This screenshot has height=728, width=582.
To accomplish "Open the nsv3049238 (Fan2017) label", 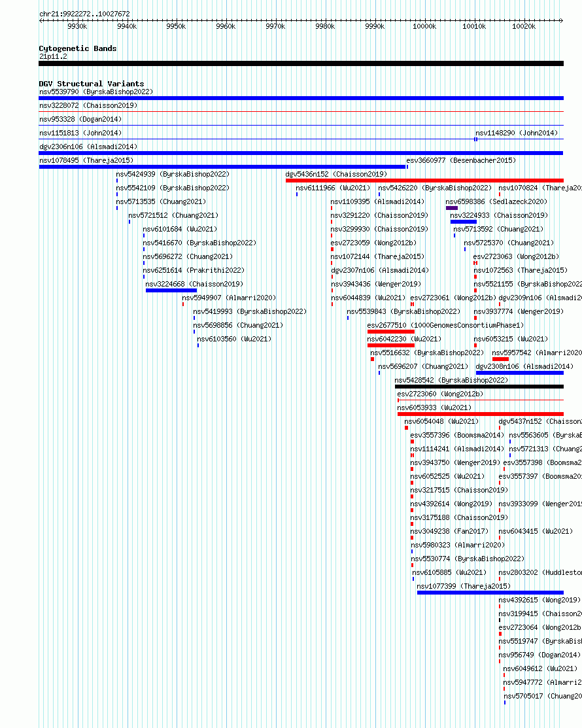I will click(449, 532).
